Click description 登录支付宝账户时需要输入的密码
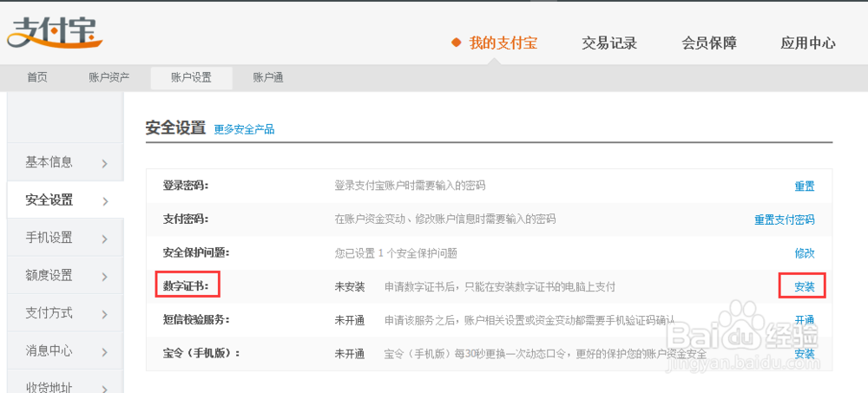Viewport: 868px width, 393px height. coord(410,186)
